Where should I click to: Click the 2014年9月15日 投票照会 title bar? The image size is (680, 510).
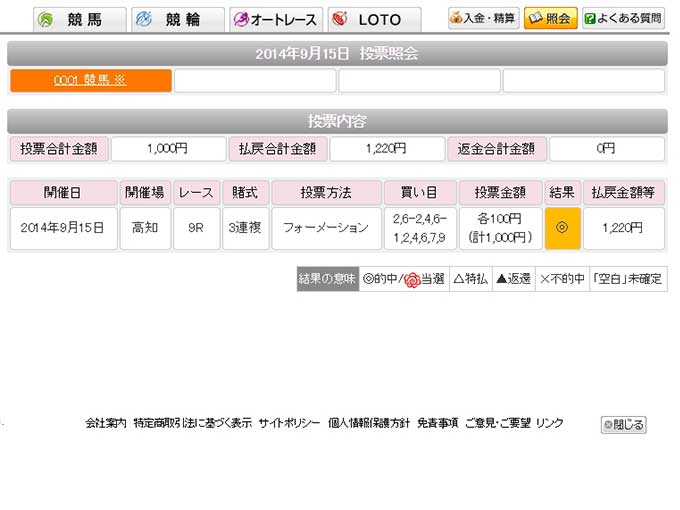(337, 54)
